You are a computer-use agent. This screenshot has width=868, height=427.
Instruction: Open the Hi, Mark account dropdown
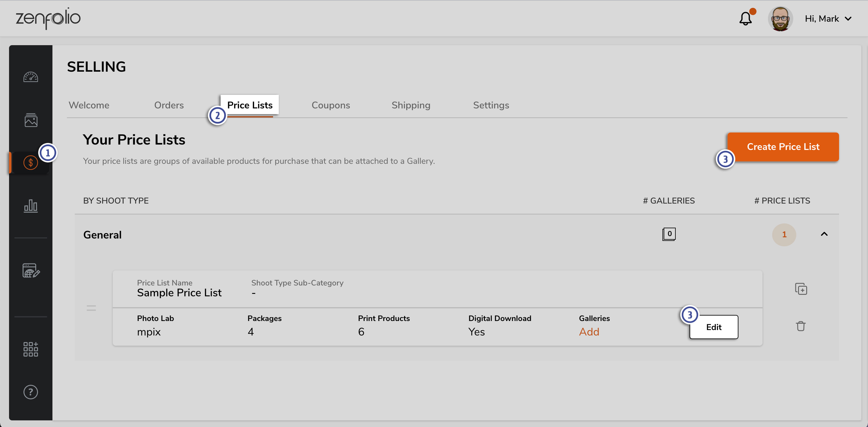(x=828, y=19)
